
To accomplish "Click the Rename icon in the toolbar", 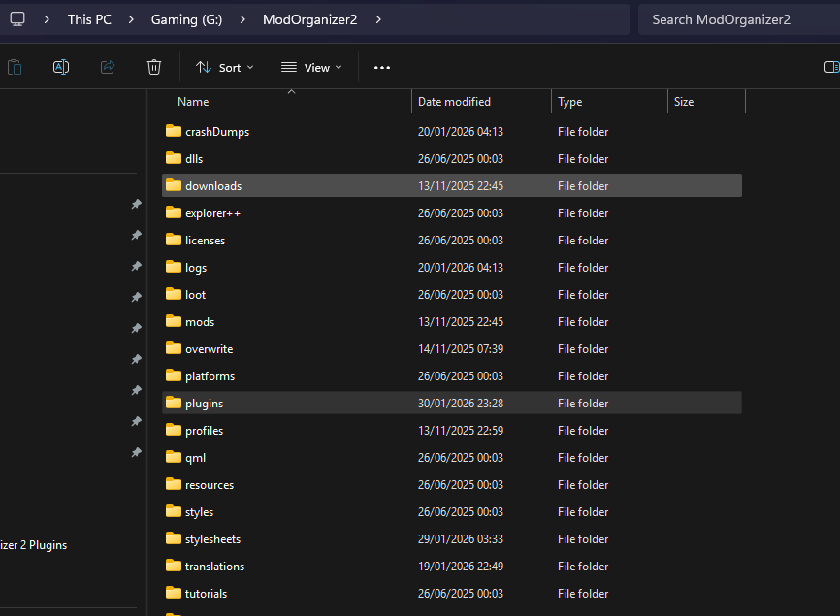I will [x=60, y=67].
